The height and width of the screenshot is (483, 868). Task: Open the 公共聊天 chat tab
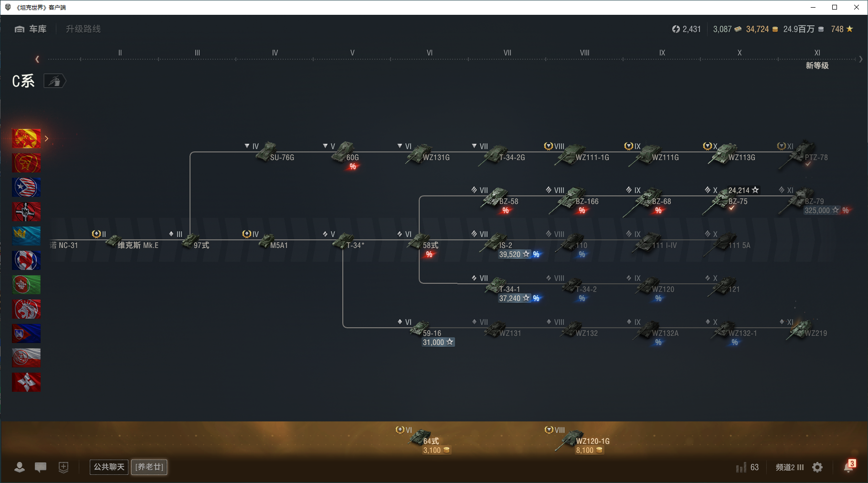click(109, 467)
